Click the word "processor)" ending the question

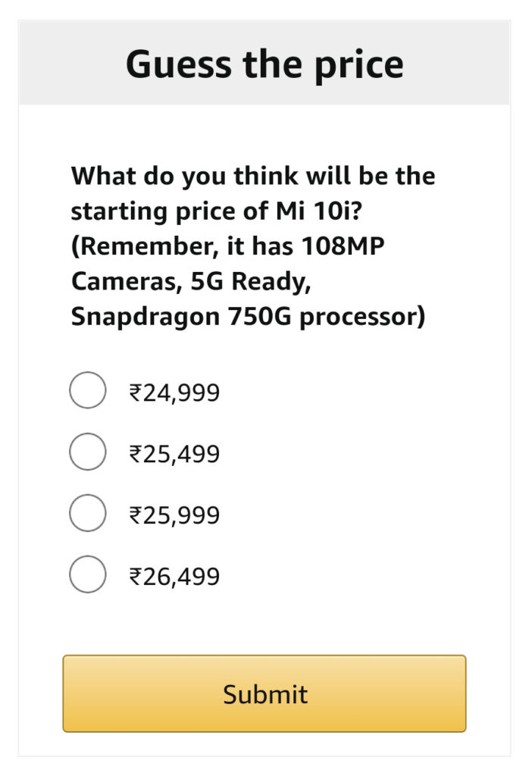point(362,317)
